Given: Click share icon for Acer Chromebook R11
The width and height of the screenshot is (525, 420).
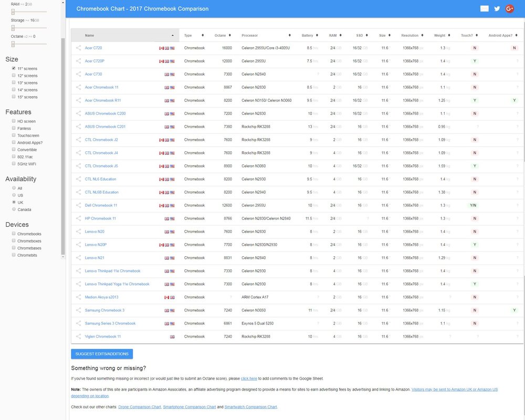Looking at the screenshot, I should point(78,100).
